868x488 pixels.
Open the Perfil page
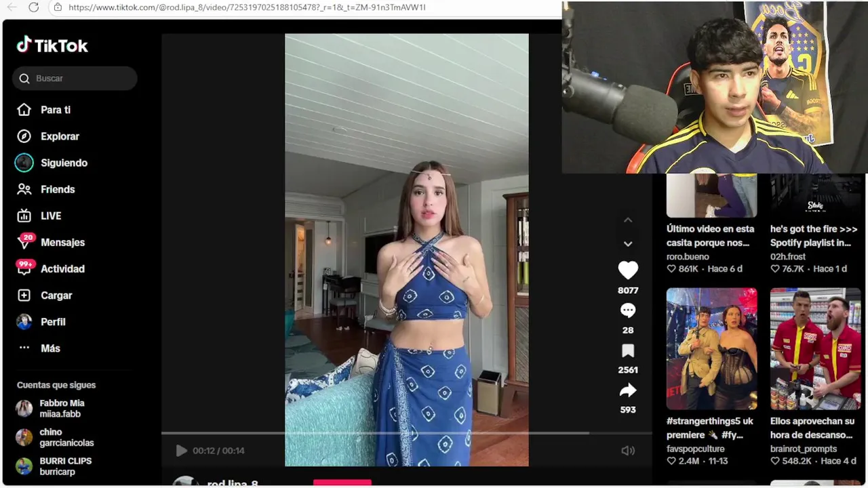pyautogui.click(x=53, y=322)
